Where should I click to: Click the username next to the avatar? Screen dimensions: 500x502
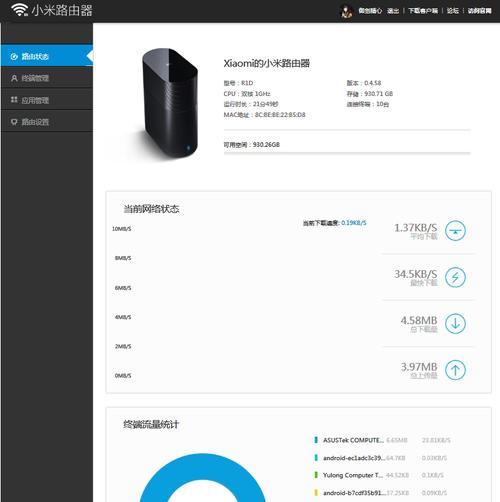pos(370,11)
